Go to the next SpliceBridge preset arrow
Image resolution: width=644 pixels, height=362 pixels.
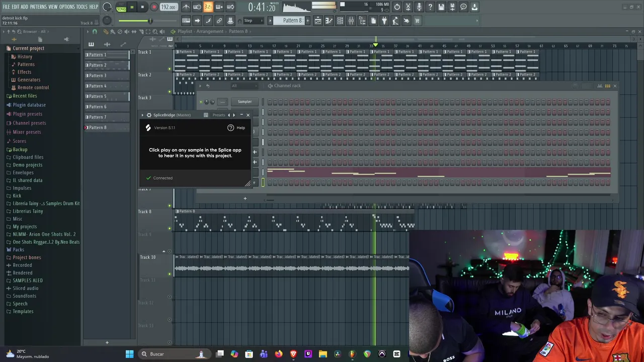pyautogui.click(x=233, y=115)
